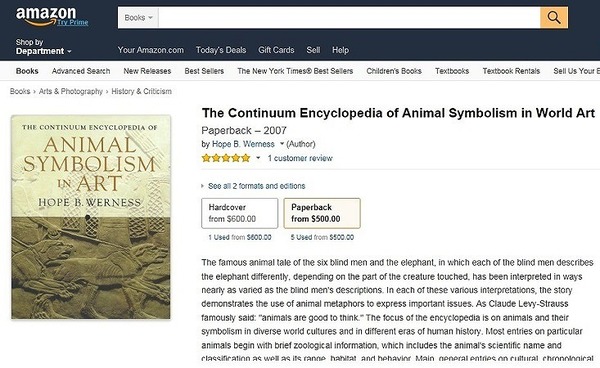600x368 pixels.
Task: Go to the Best Sellers books tab
Action: click(204, 71)
